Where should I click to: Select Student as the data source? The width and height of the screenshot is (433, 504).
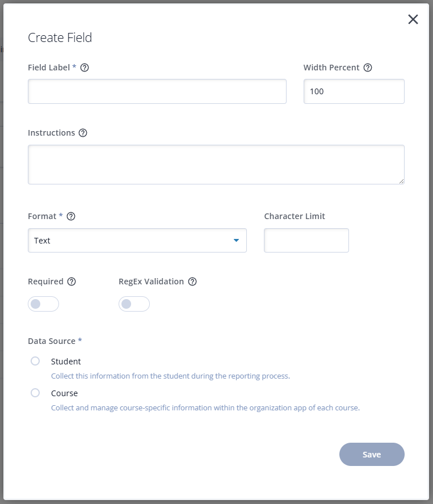coord(35,361)
